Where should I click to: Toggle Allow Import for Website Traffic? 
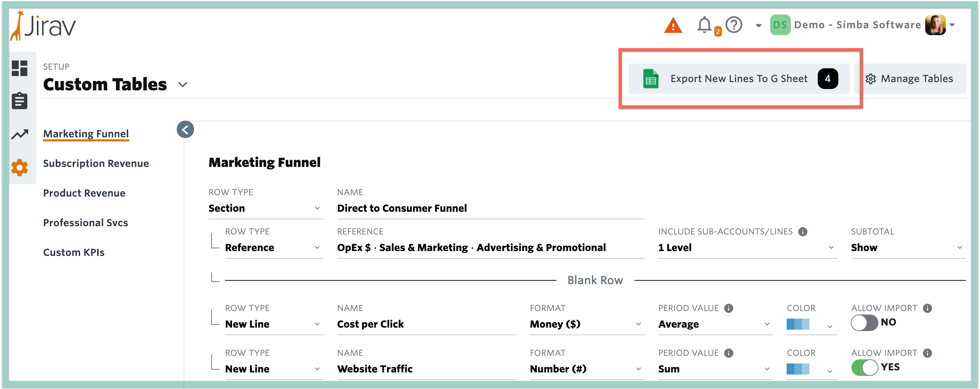(864, 368)
